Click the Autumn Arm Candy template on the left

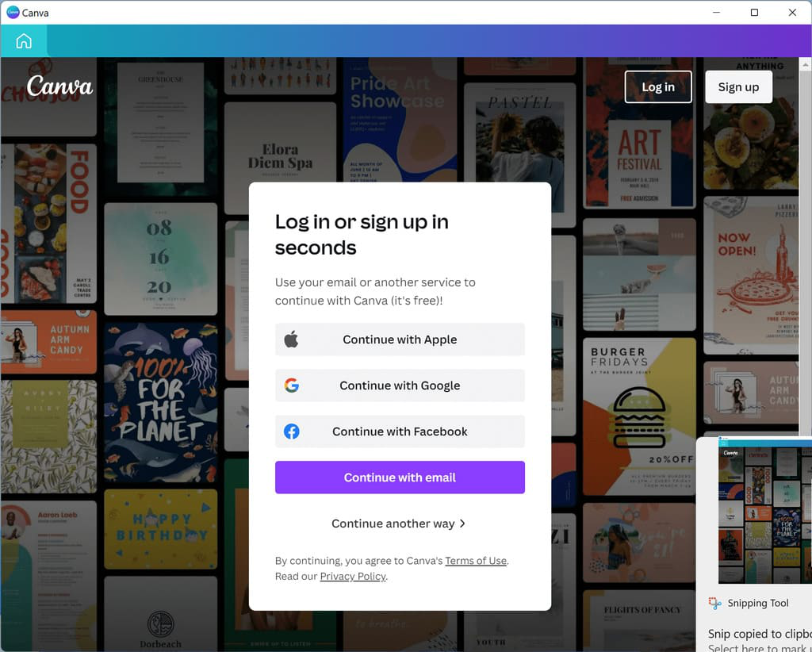coord(48,342)
